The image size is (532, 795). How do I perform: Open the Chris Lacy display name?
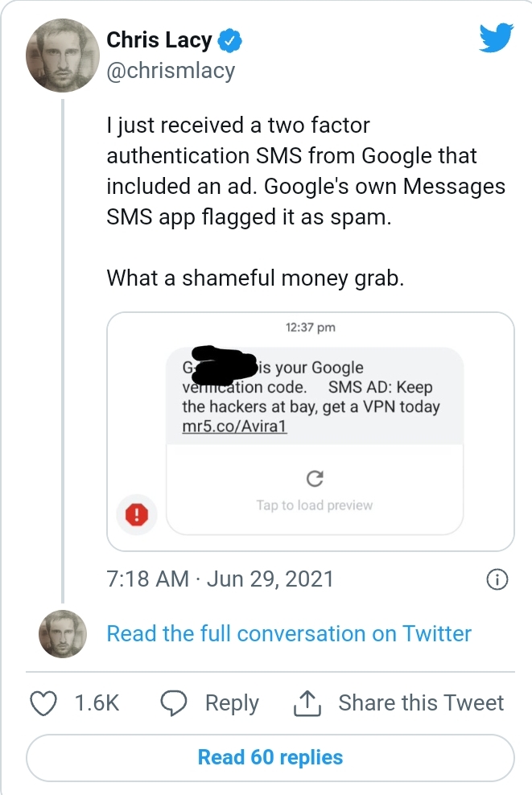pos(159,39)
